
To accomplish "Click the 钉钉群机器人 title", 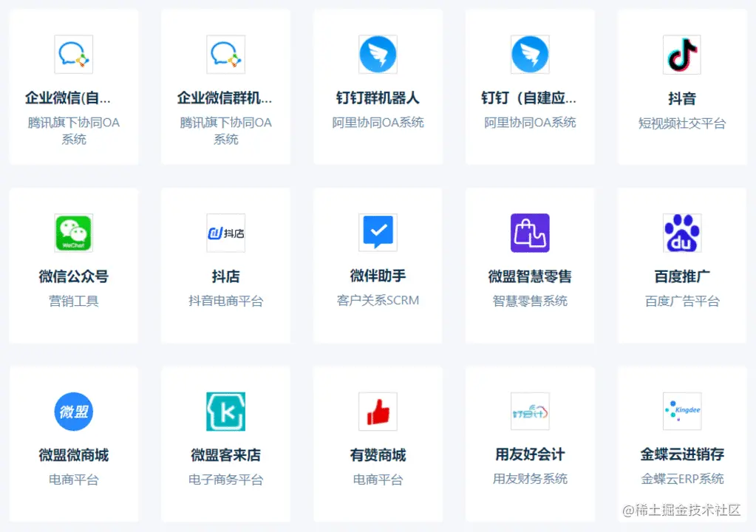I will pos(378,98).
